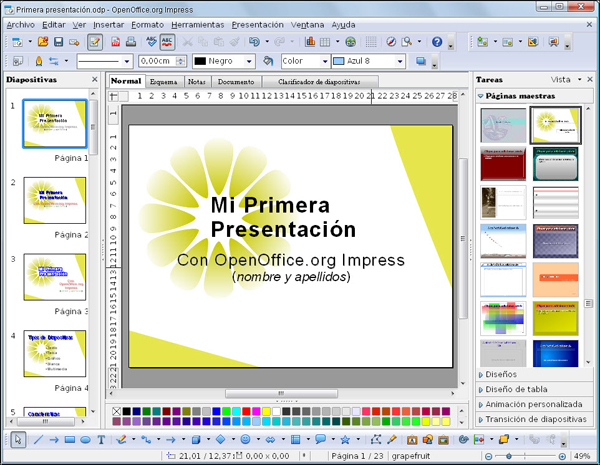Image resolution: width=600 pixels, height=465 pixels.
Task: Select the Ellipse drawing tool
Action: [85, 440]
